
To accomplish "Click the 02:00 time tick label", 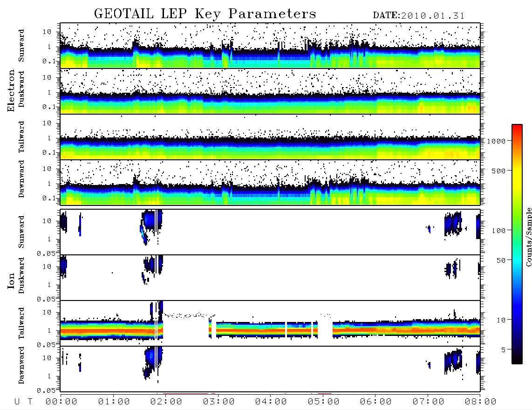I will (x=166, y=402).
